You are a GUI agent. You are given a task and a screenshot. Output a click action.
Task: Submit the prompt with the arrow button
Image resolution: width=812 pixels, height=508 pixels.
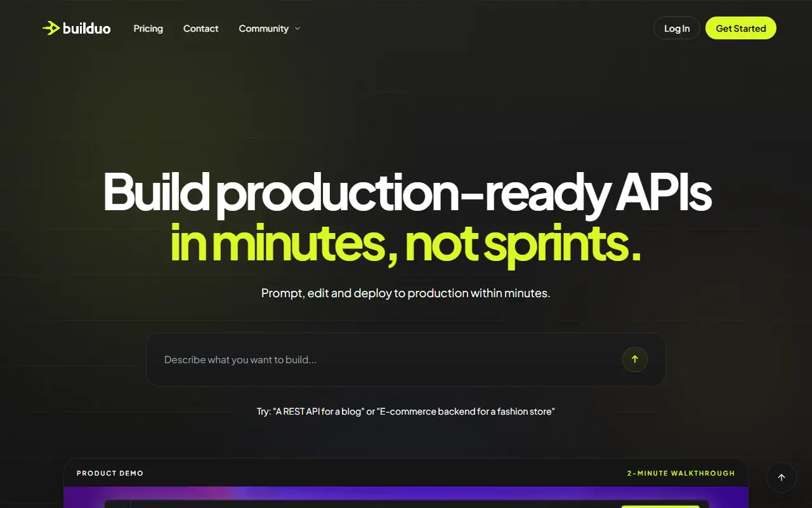tap(634, 359)
